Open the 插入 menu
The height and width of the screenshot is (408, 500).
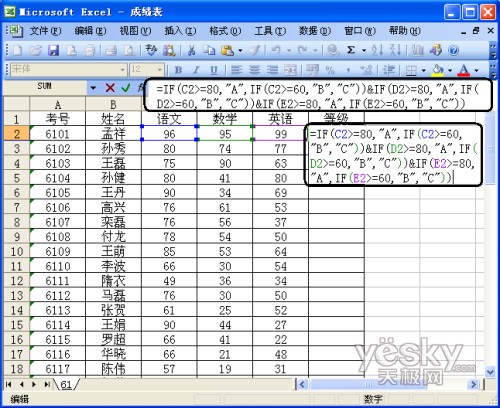[180, 31]
